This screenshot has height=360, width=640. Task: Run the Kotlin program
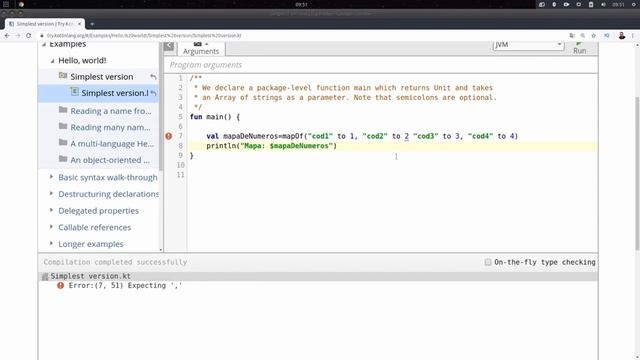pos(580,47)
